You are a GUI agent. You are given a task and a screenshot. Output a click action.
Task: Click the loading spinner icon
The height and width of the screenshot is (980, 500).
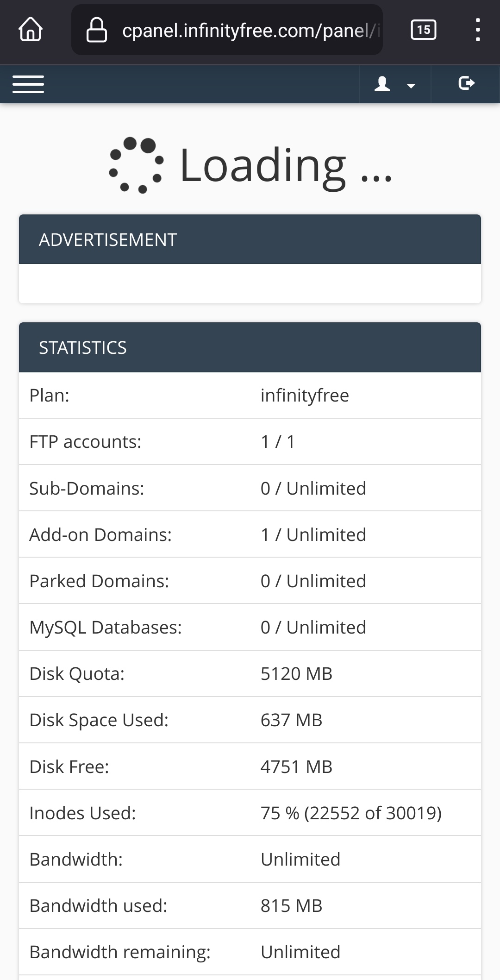[x=136, y=165]
